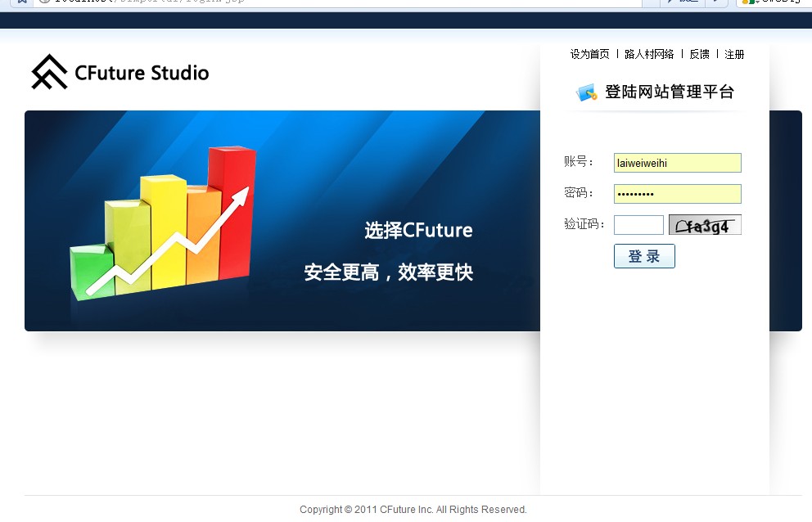
Task: Click the 选择CFuture banner text
Action: pyautogui.click(x=418, y=231)
